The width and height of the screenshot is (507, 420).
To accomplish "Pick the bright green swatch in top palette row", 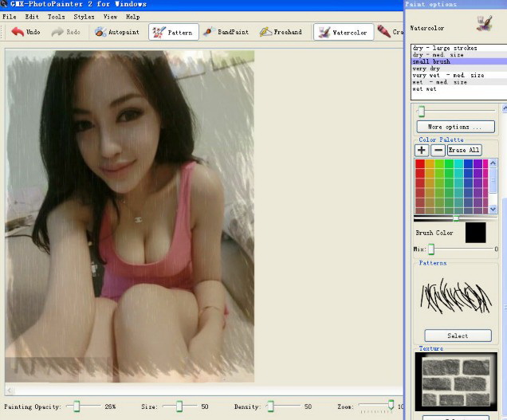I will pos(449,163).
